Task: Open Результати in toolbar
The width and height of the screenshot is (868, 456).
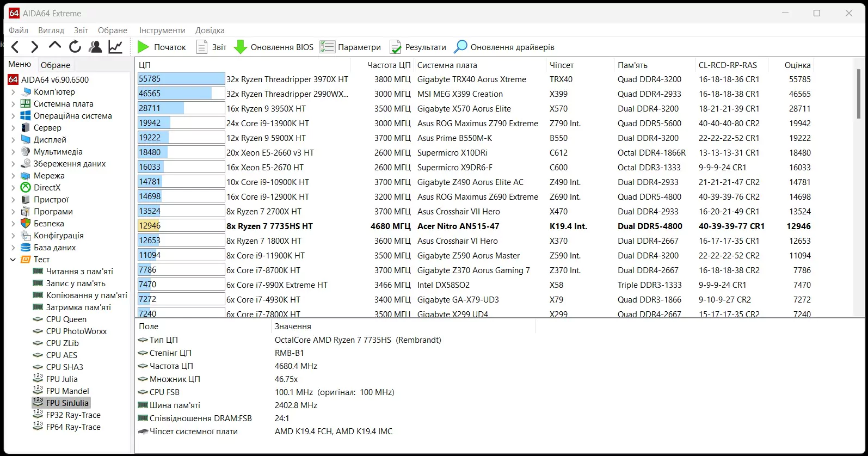Action: point(418,47)
